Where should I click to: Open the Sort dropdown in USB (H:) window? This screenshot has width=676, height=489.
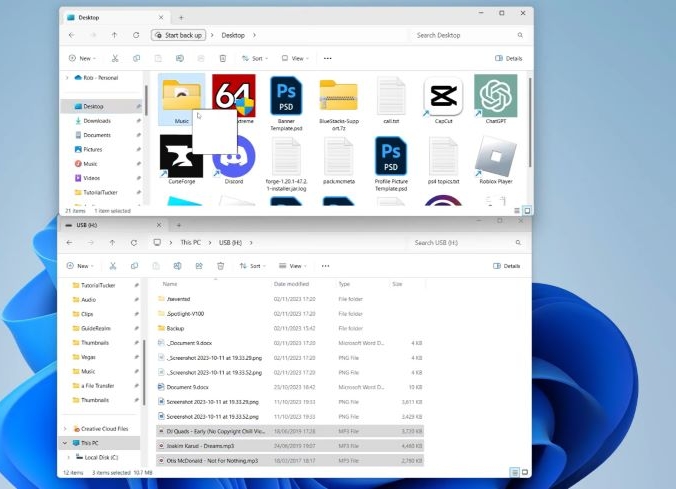point(253,266)
